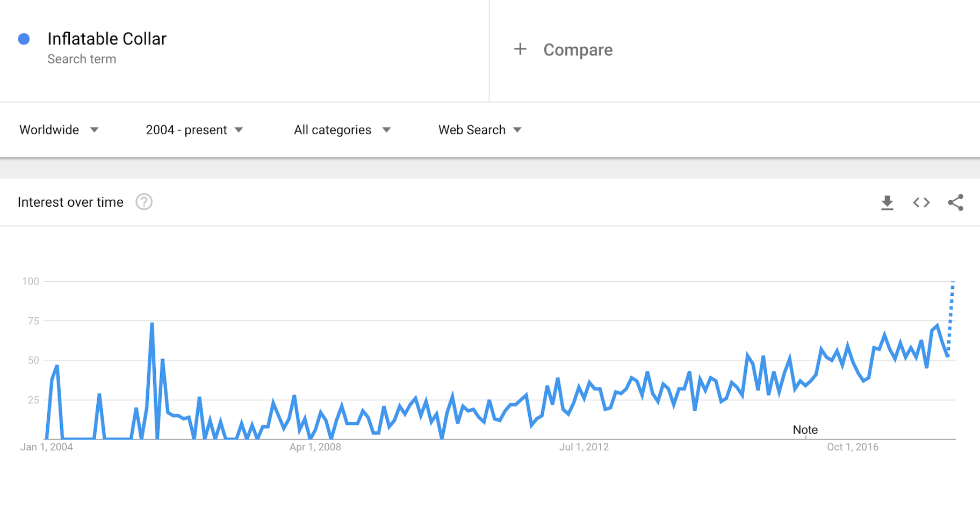This screenshot has height=511, width=980.
Task: Click the Jan 1, 2004 axis label
Action: pyautogui.click(x=47, y=447)
